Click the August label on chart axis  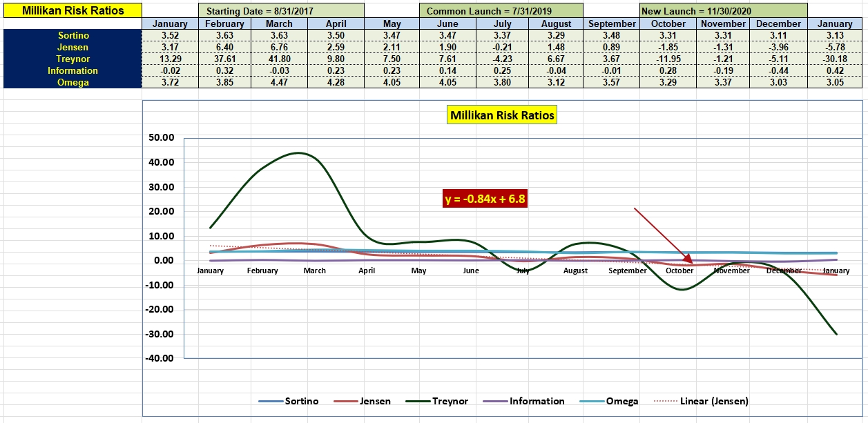pos(575,270)
